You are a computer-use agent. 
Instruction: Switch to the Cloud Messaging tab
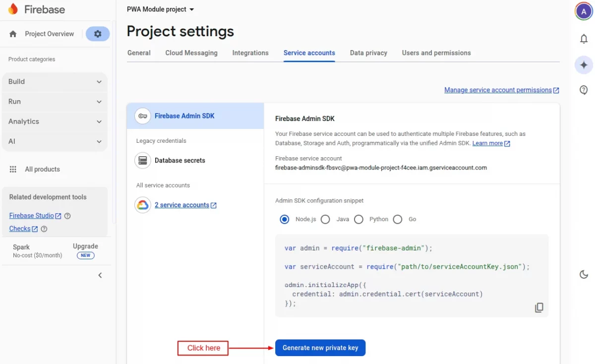tap(191, 53)
